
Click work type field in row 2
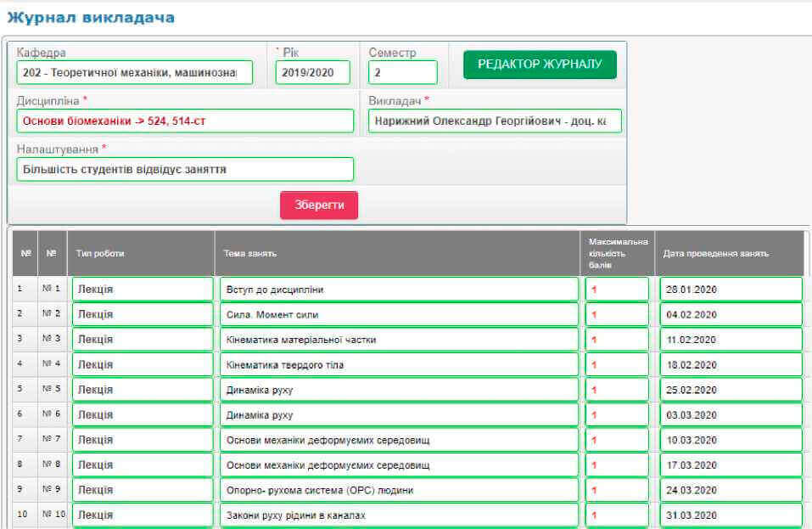(x=143, y=314)
